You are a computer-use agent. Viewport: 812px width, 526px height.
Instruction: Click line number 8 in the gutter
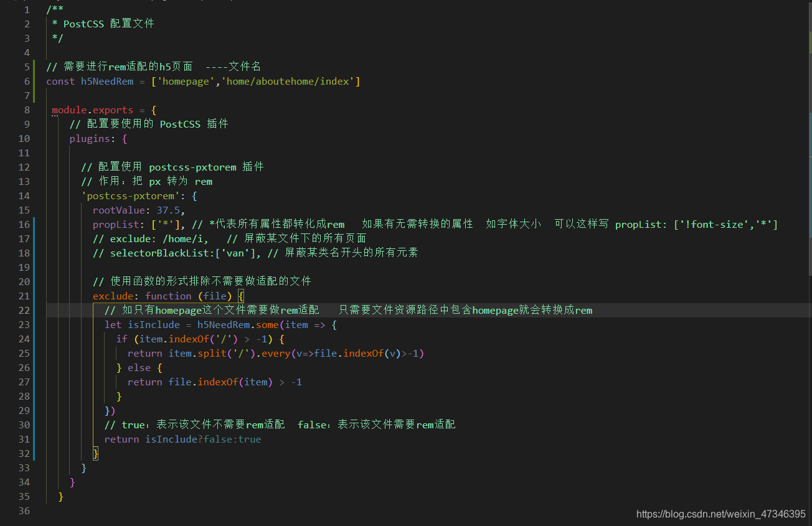(x=26, y=110)
